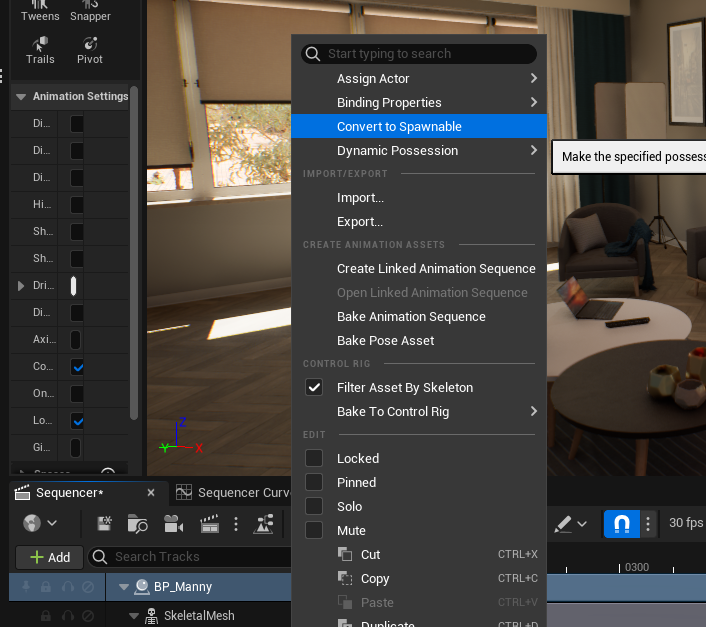
Task: Click the Add track button
Action: pos(50,557)
